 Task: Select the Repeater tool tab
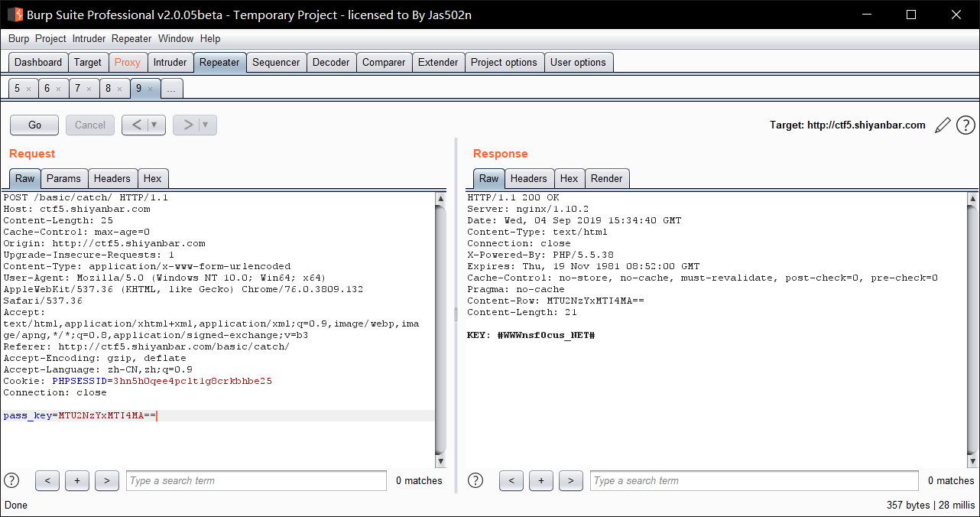(219, 63)
